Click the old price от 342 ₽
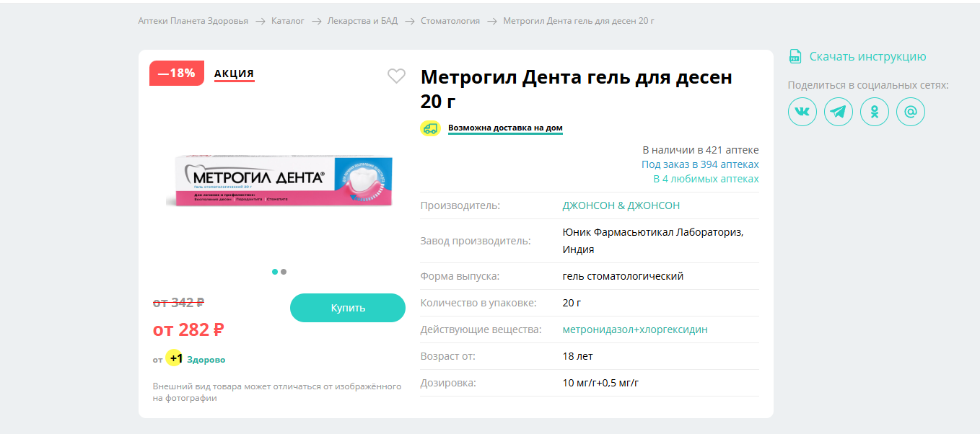Viewport: 980px width, 434px height. click(x=179, y=303)
